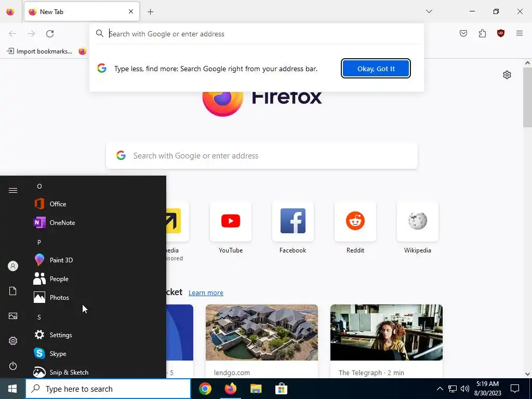
Task: Click the letter S header in app list
Action: pyautogui.click(x=39, y=317)
